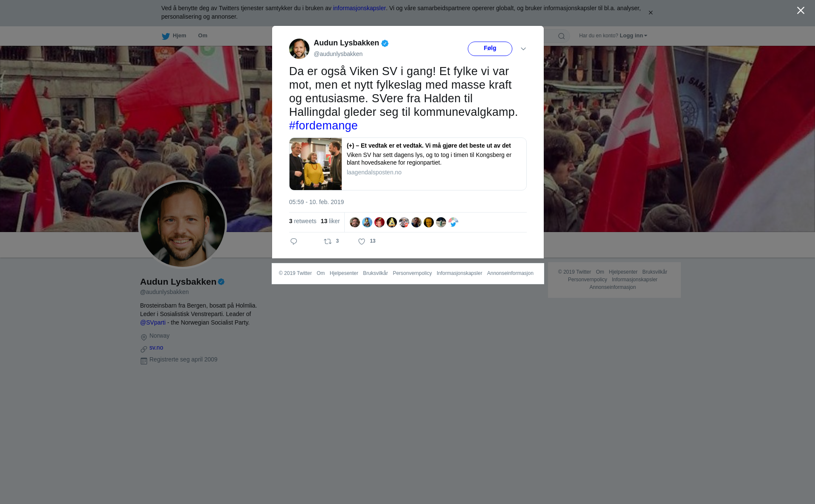Viewport: 815px width, 504px height.
Task: Click the last liker avatar with Twitter bird
Action: [453, 222]
